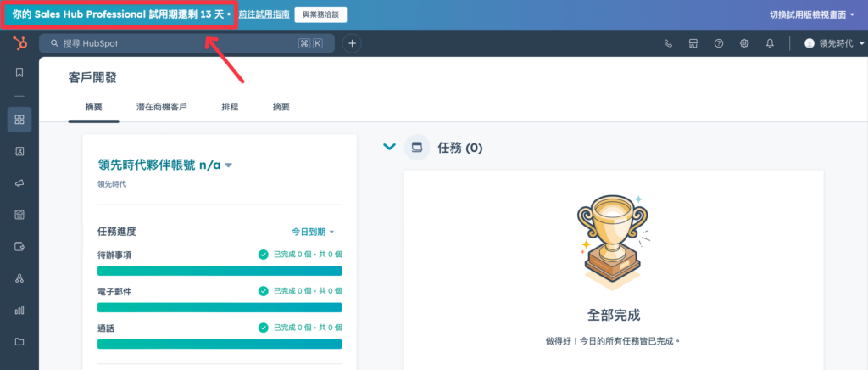Switch to the 排程 tab
Screen dimensions: 868x370
coord(230,107)
